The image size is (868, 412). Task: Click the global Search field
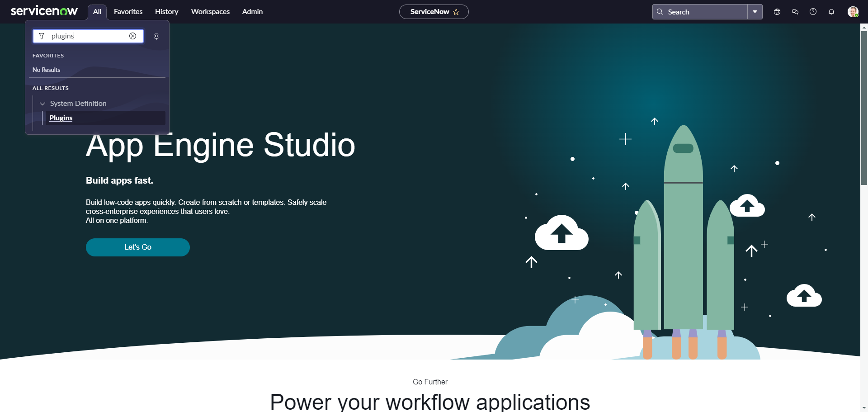[700, 12]
